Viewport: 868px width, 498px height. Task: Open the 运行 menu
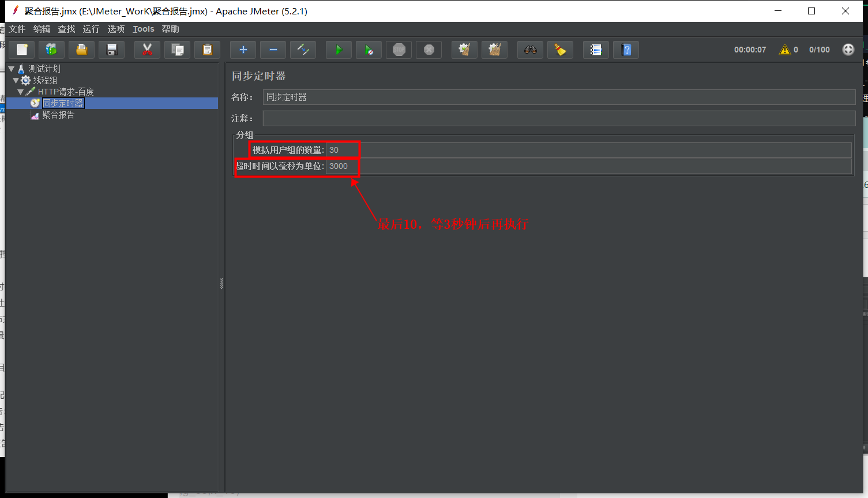(91, 29)
